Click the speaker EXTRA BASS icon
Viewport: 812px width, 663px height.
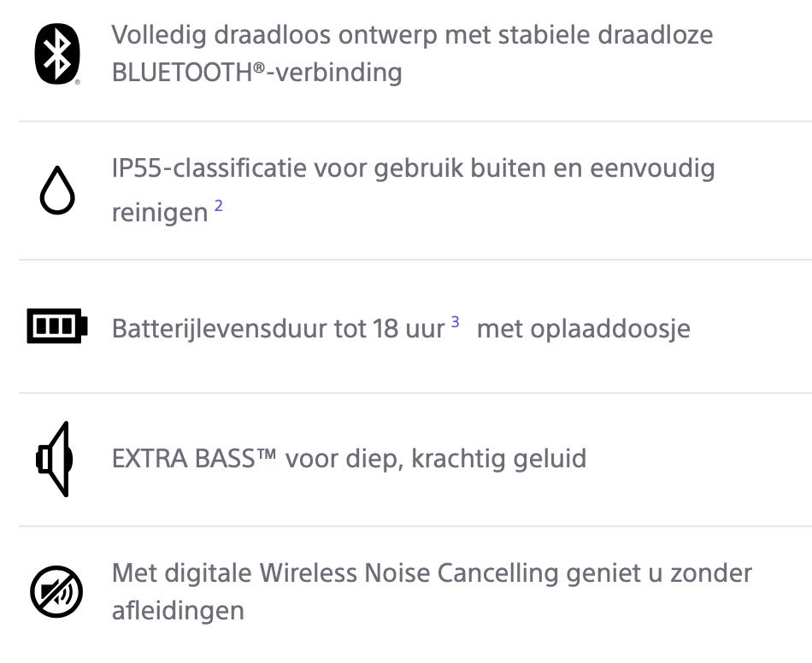[x=55, y=459]
